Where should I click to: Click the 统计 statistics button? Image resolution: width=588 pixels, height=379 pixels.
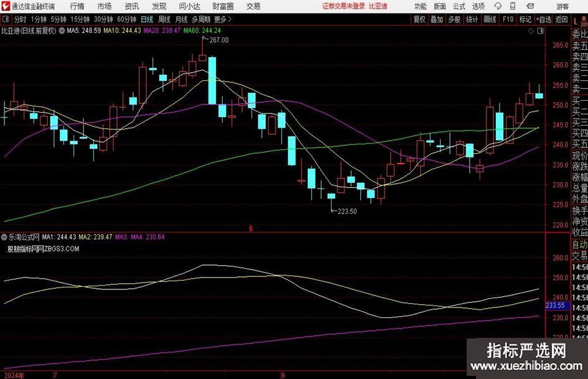472,19
